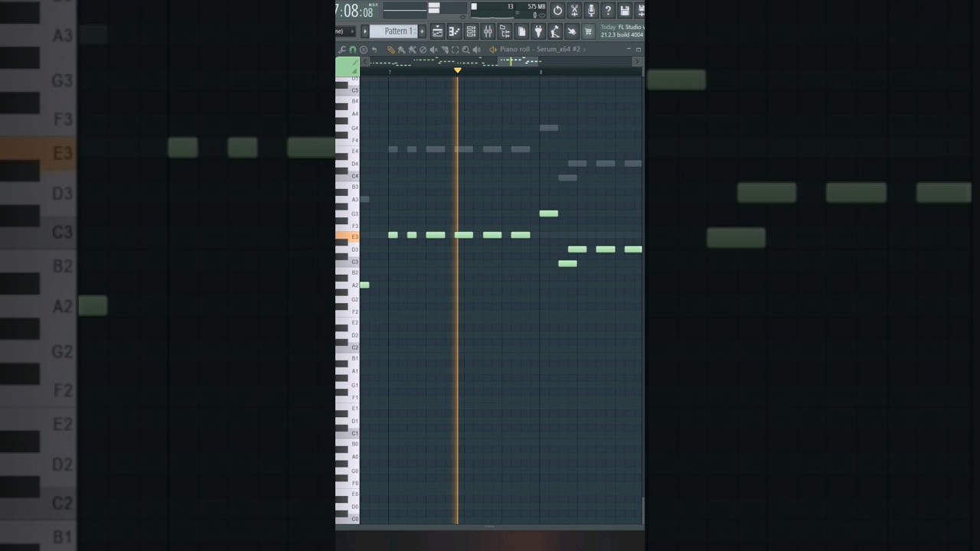Open help with the question mark icon
Screen dimensions: 980x551
pyautogui.click(x=608, y=10)
